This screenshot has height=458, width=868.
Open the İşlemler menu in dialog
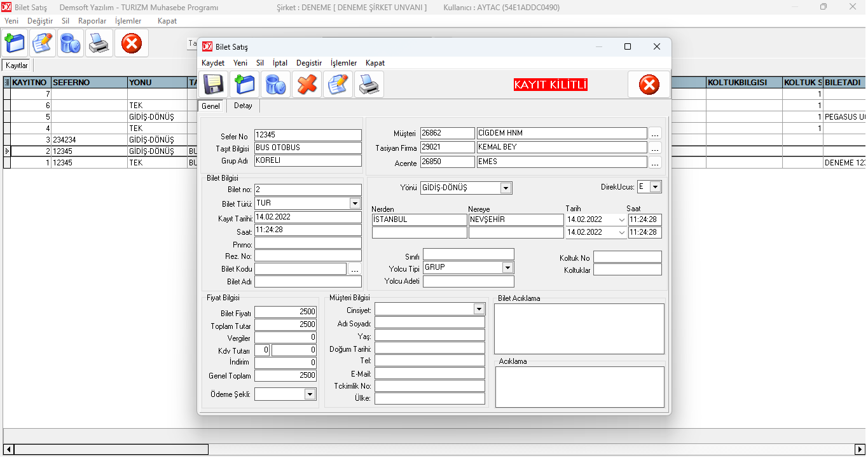pos(343,63)
